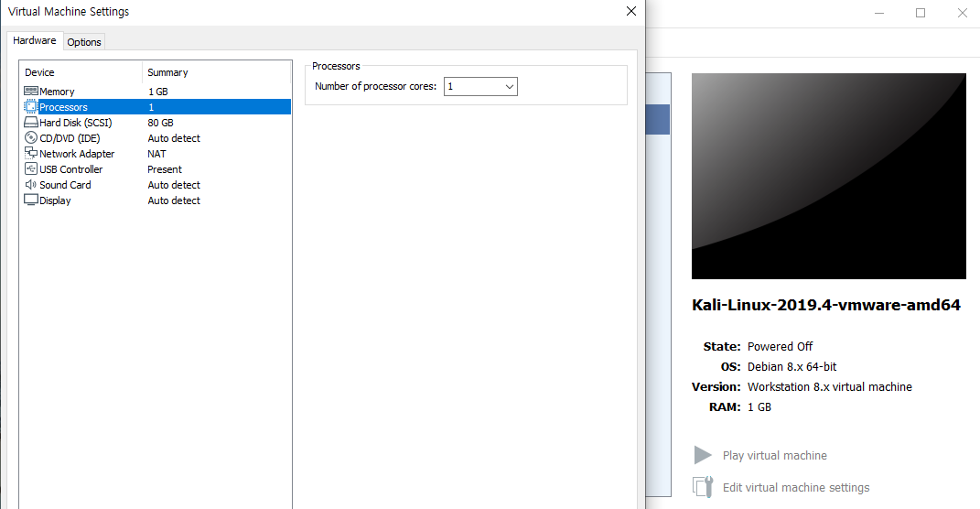Select the Hard Disk (SCSI) row label
The height and width of the screenshot is (509, 980).
click(76, 123)
